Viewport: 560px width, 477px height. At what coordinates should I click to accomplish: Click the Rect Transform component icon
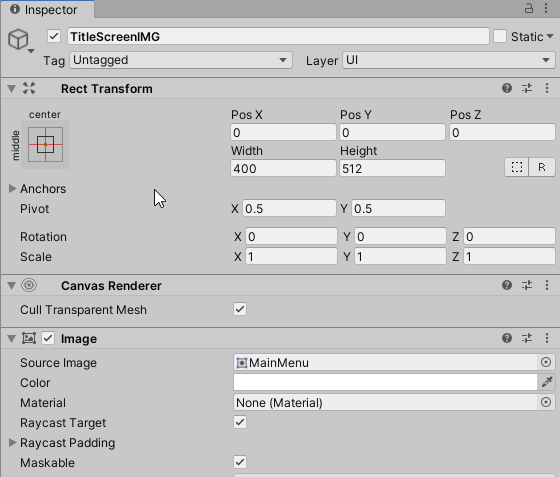[x=29, y=88]
